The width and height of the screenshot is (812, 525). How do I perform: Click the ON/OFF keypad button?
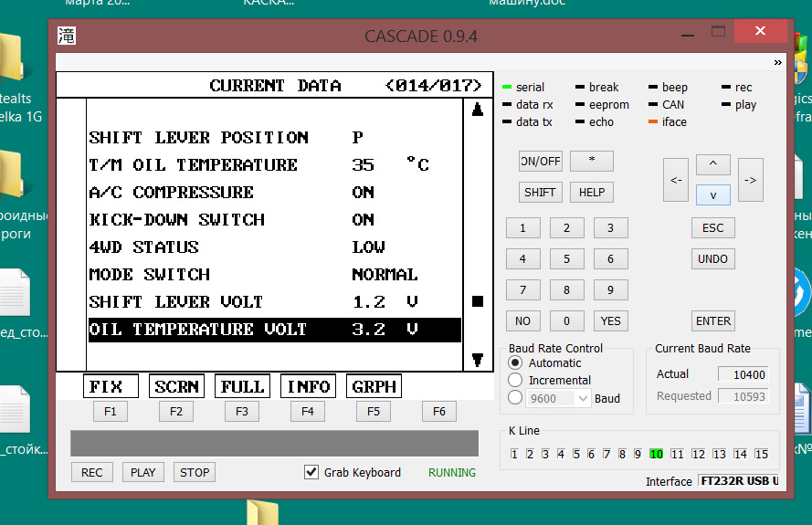point(540,161)
